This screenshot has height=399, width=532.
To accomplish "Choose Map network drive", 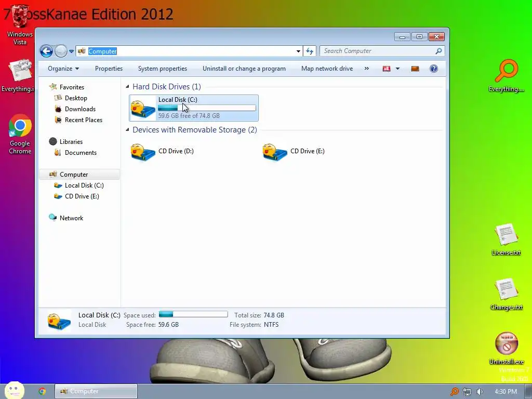I will tap(327, 69).
